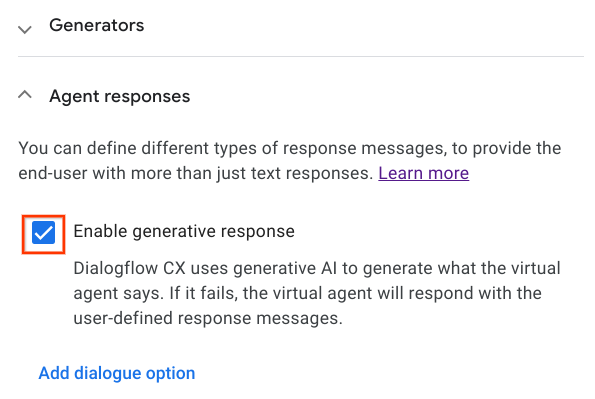Click Add dialogue option
Viewport: 595px width, 399px height.
117,373
